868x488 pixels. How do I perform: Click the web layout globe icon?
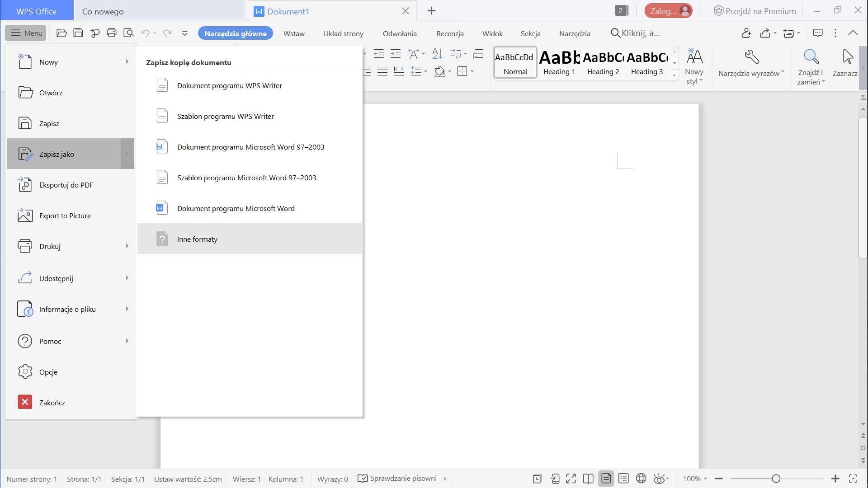coord(641,479)
